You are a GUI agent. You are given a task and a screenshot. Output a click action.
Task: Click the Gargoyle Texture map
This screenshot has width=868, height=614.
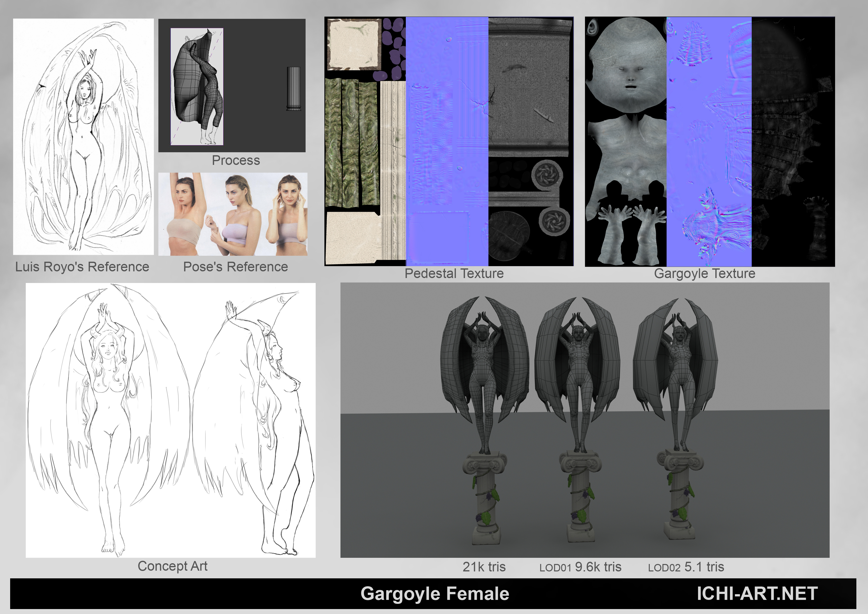click(710, 141)
